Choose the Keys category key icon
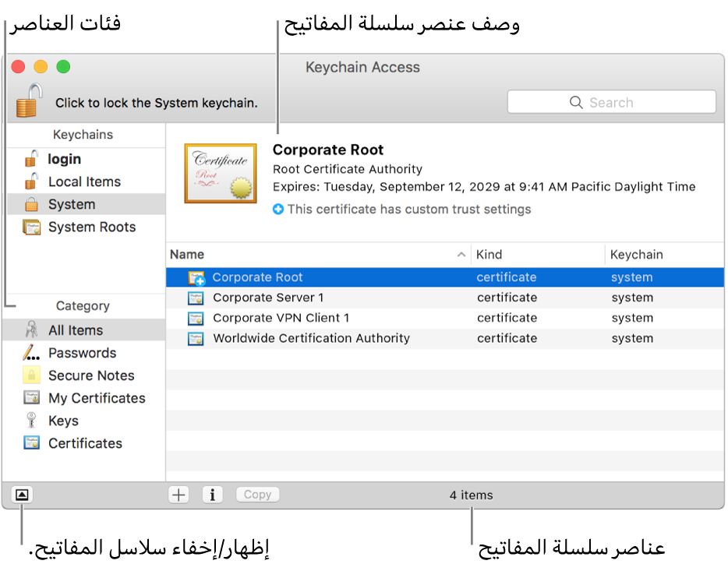 click(x=31, y=420)
